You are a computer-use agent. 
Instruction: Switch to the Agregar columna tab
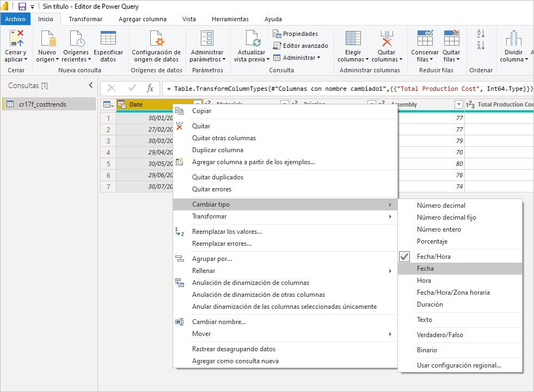[x=143, y=19]
